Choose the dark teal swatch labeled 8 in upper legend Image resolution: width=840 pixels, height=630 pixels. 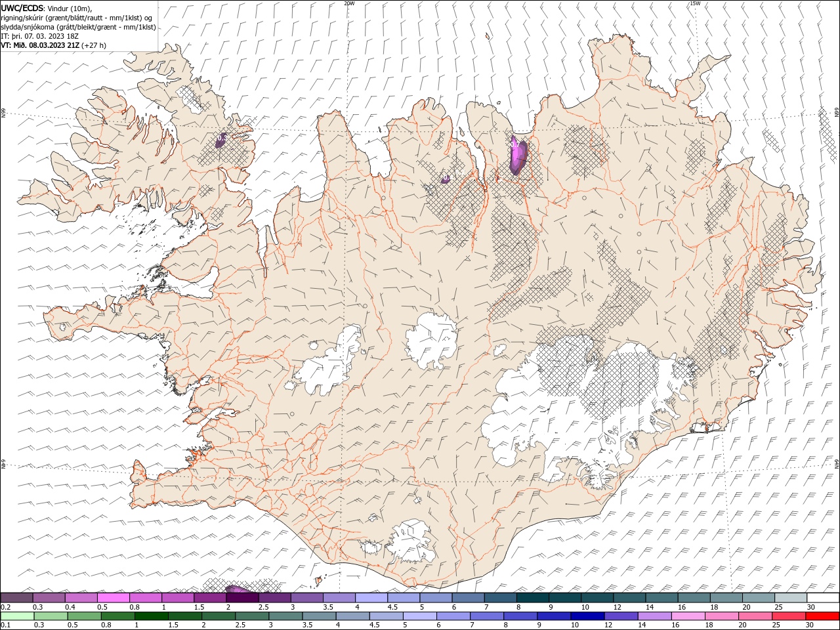[x=533, y=598]
